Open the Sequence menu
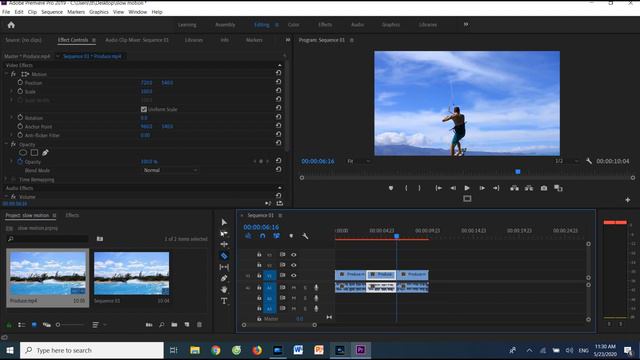This screenshot has height=360, width=640. pyautogui.click(x=52, y=12)
